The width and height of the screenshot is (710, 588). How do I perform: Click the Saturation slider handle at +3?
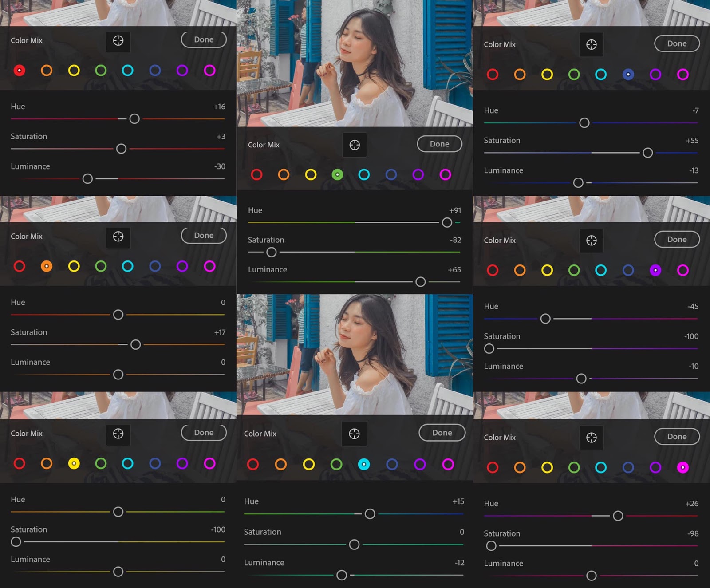[121, 149]
